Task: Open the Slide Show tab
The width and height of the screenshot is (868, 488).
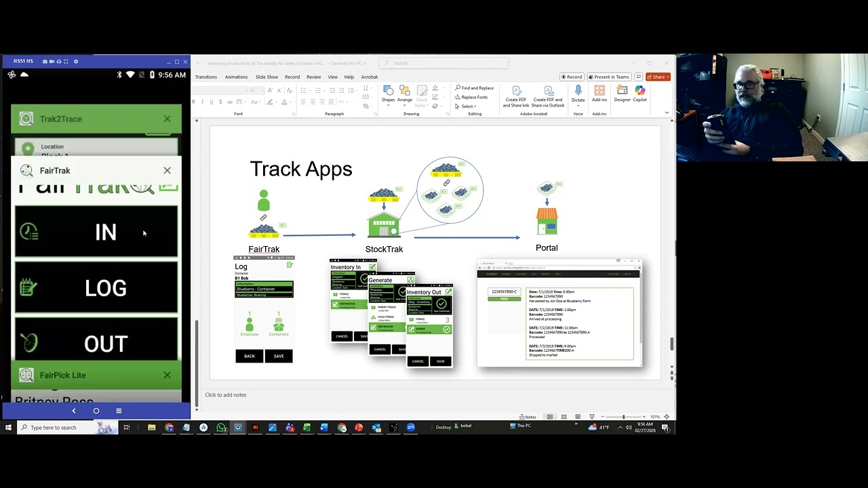Action: pyautogui.click(x=267, y=77)
